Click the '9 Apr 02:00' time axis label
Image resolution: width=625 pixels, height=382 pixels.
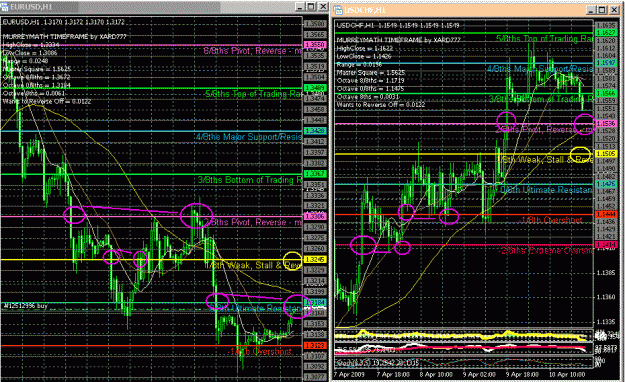[480, 374]
